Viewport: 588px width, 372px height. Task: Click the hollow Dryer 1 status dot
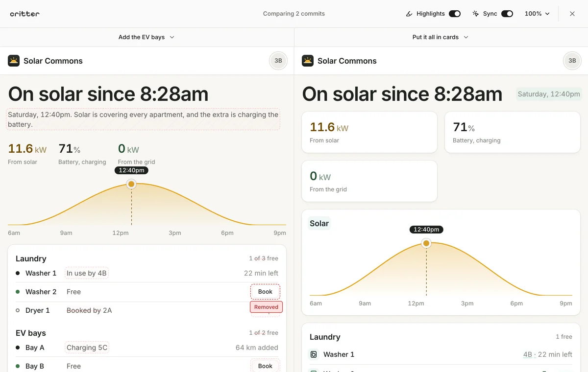point(18,310)
